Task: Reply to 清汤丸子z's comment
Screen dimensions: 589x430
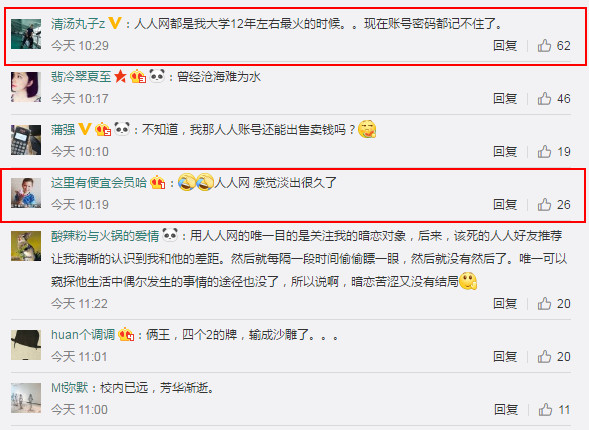Action: [505, 46]
